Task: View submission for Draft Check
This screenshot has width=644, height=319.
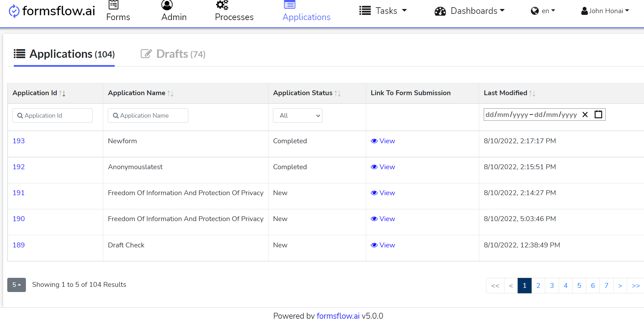Action: click(x=383, y=245)
